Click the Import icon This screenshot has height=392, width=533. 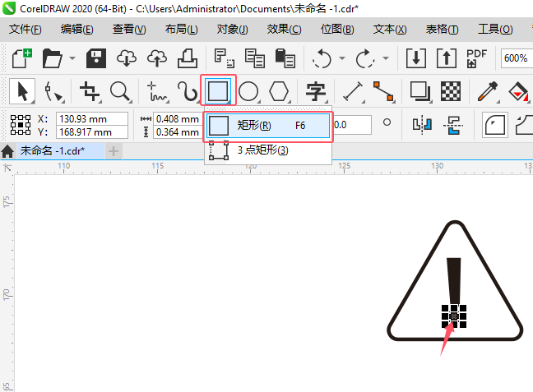415,58
